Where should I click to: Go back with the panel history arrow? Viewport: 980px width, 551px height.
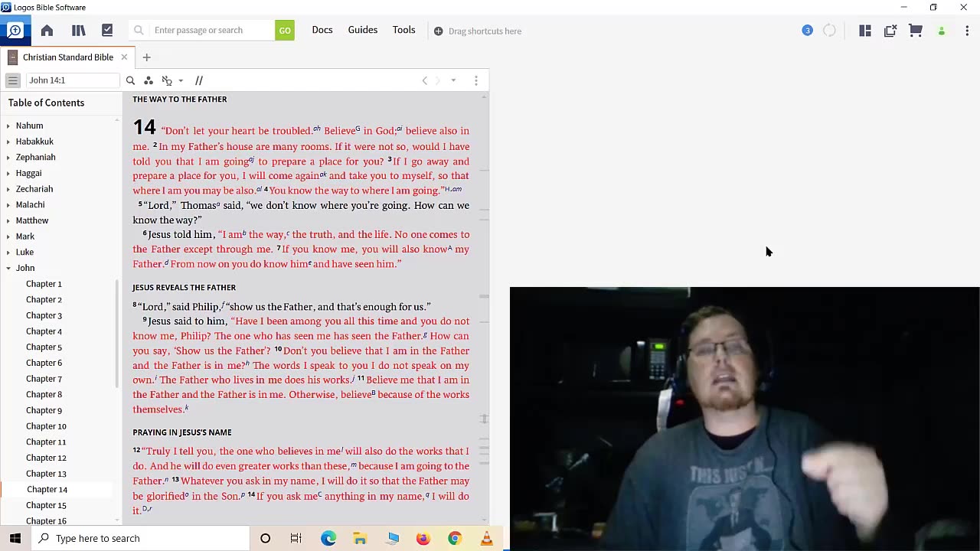425,80
